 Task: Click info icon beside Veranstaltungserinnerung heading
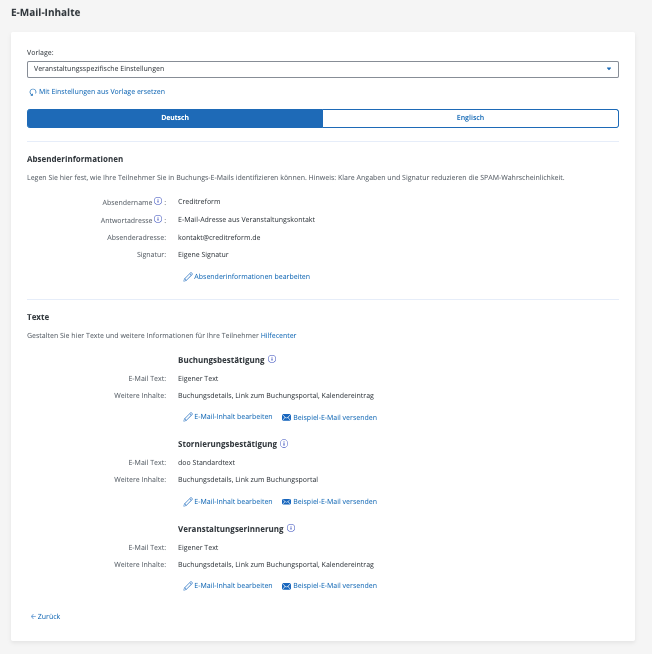[291, 528]
